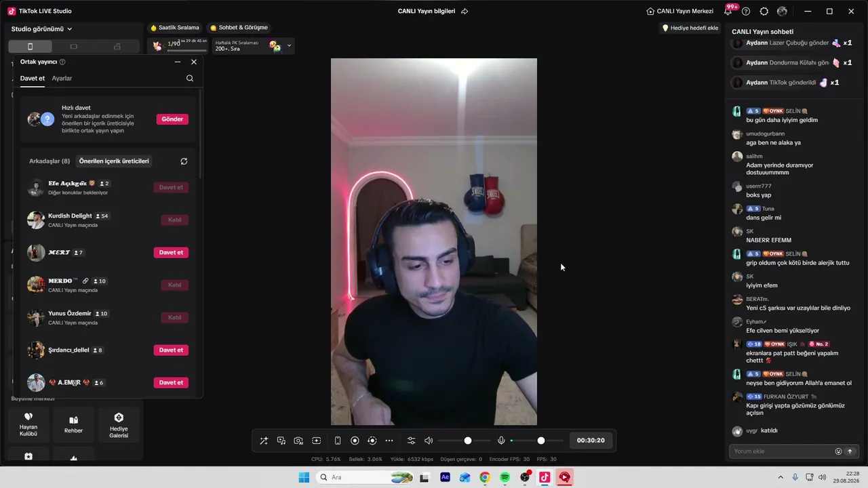
Task: Select the landscape layout mode
Action: pos(74,47)
